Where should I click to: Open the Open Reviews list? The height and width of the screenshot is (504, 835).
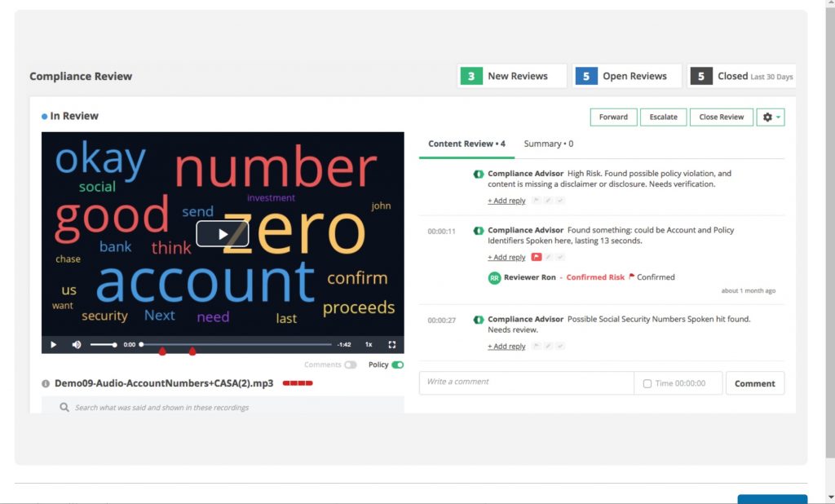pyautogui.click(x=627, y=76)
